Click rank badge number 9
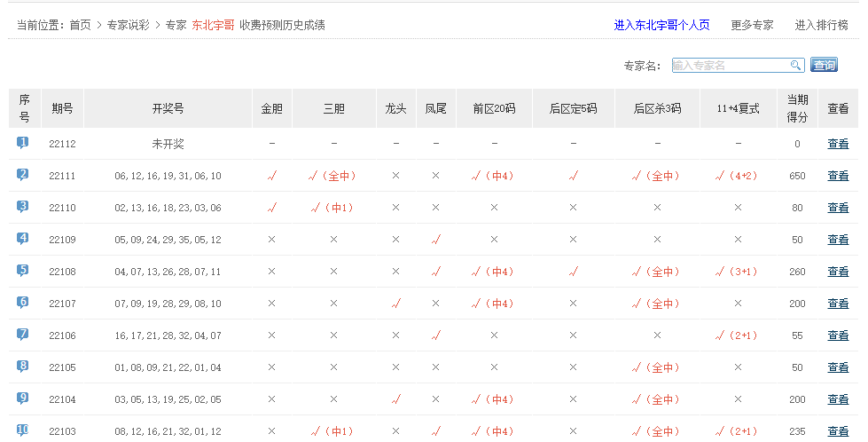The image size is (868, 442). [x=23, y=399]
